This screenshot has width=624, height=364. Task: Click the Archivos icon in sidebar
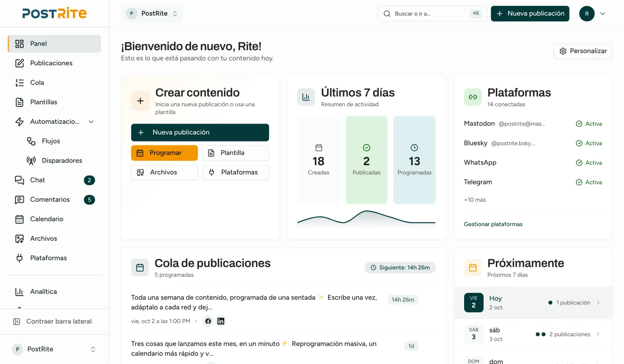(x=19, y=239)
